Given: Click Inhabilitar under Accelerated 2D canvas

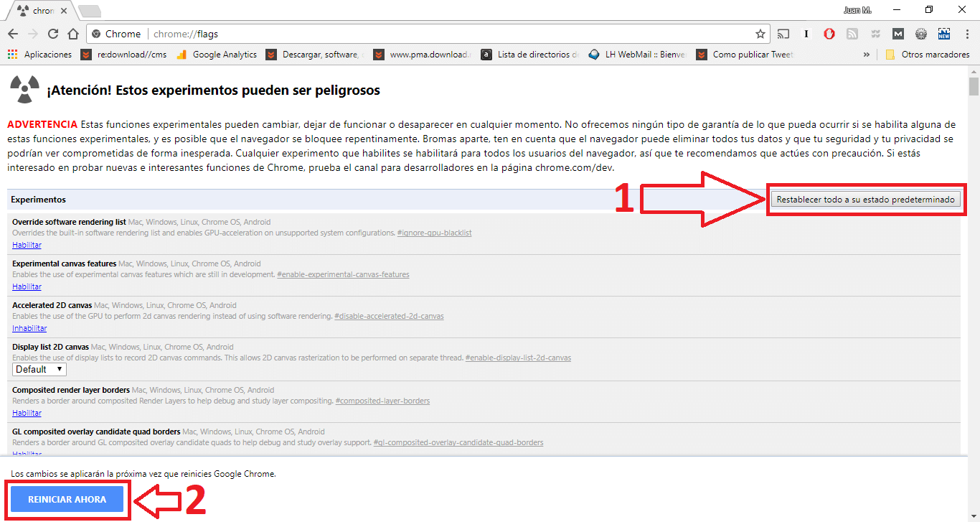Looking at the screenshot, I should coord(29,329).
